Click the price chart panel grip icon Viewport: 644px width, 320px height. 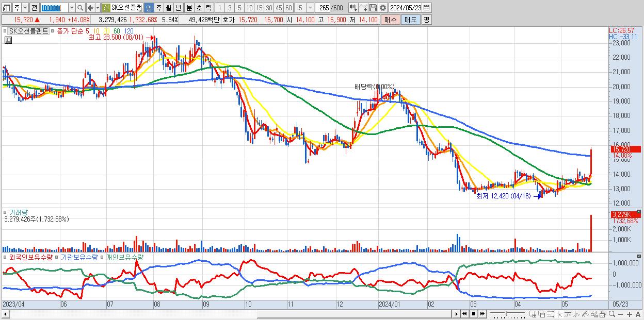[x=5, y=31]
